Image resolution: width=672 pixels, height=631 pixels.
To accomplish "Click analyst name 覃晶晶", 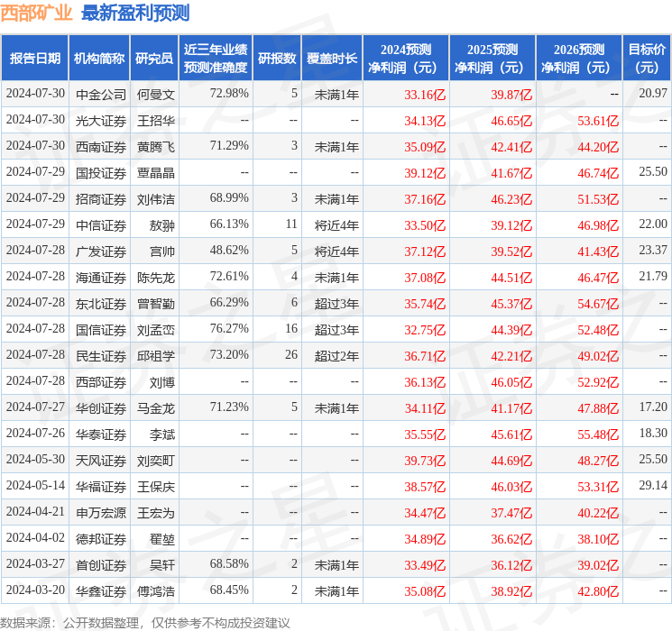I will tap(156, 173).
